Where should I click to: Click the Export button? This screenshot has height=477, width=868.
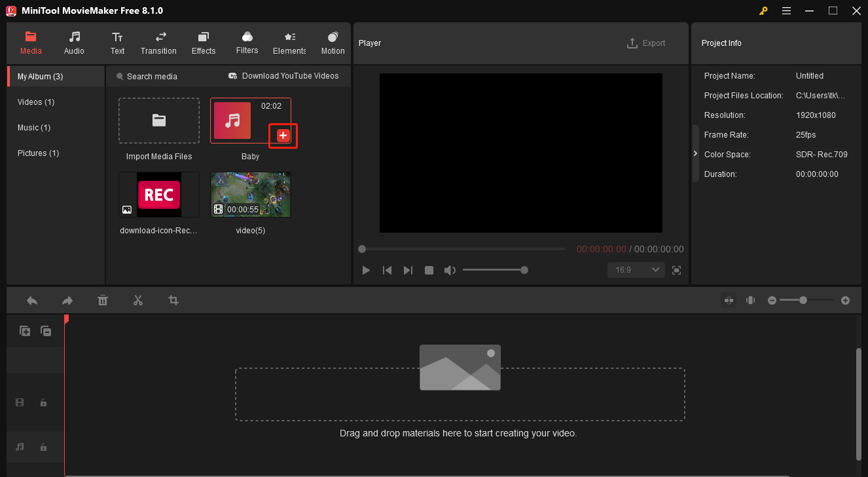click(x=646, y=43)
